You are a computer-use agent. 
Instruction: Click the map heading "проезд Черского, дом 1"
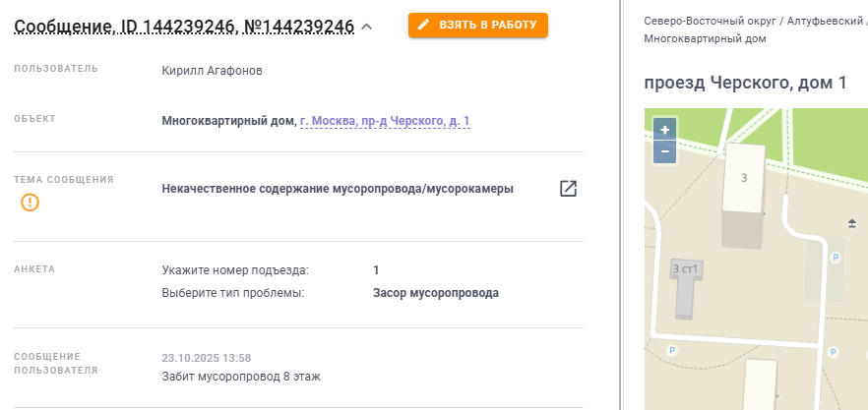click(x=745, y=83)
